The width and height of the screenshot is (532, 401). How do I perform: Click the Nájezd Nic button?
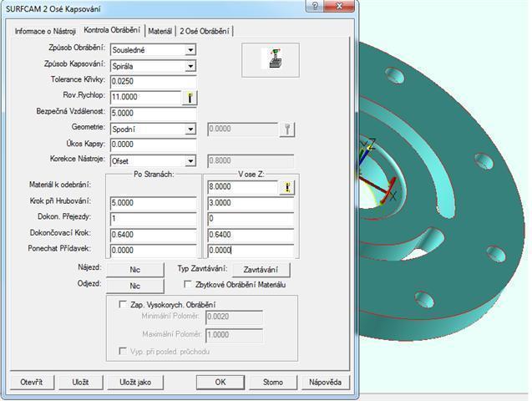pyautogui.click(x=135, y=270)
